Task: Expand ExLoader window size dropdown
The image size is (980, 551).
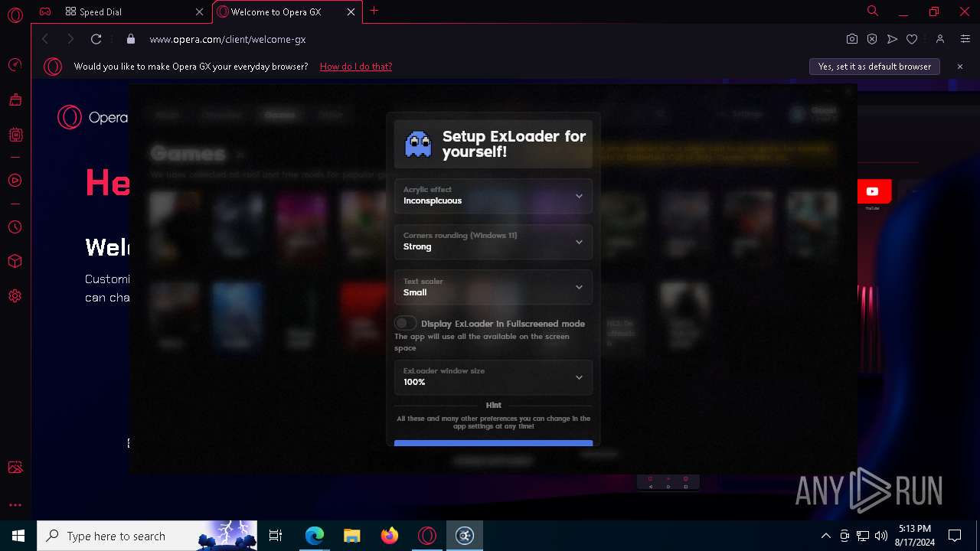Action: tap(493, 377)
